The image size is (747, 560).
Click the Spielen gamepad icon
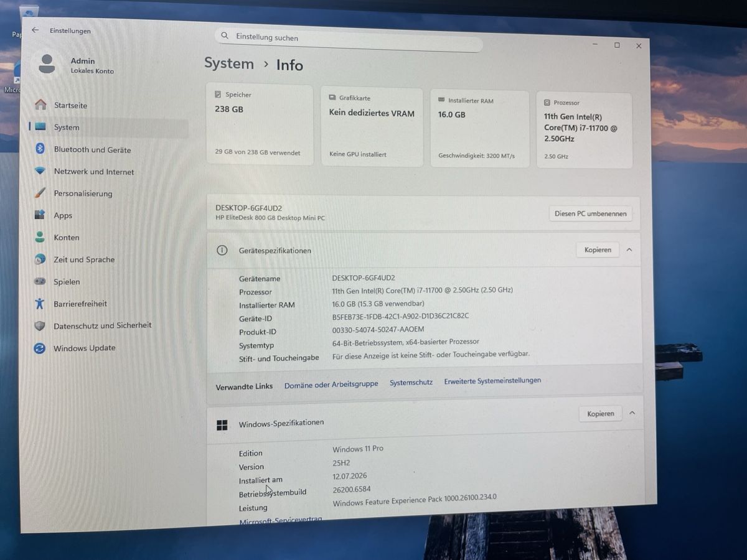[x=40, y=281]
